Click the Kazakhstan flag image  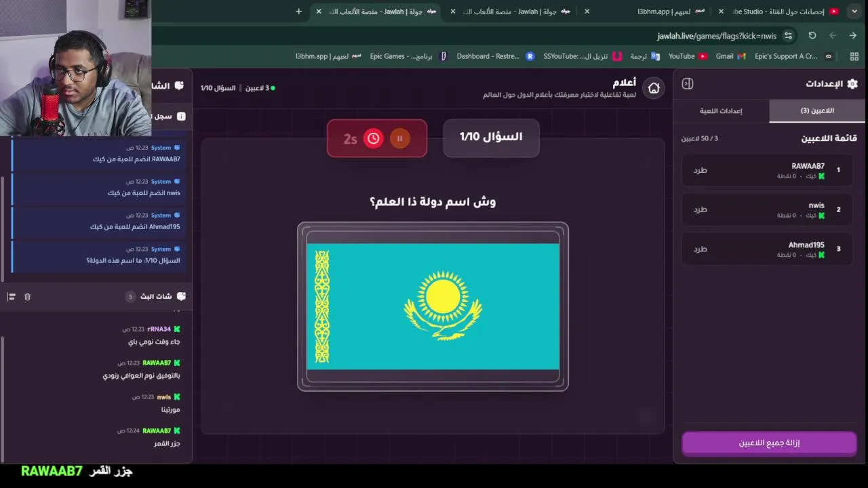point(433,306)
